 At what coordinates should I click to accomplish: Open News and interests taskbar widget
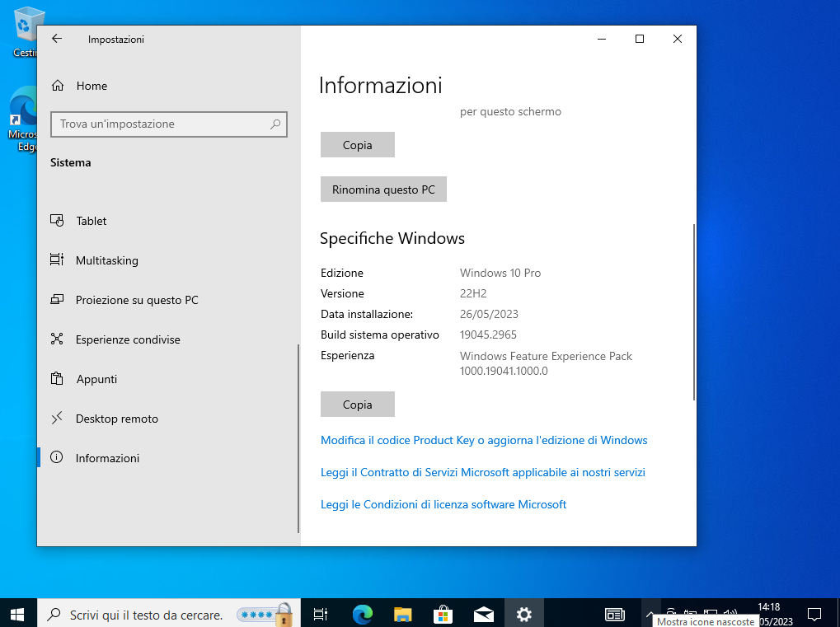(x=614, y=615)
